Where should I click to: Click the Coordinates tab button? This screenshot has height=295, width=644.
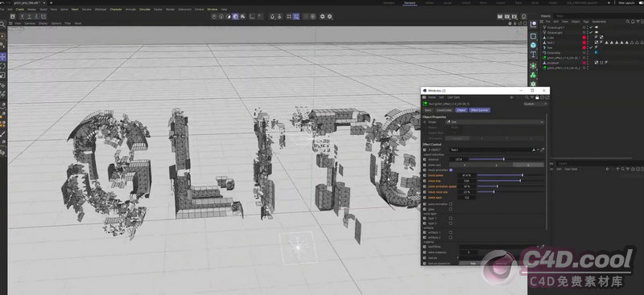444,110
